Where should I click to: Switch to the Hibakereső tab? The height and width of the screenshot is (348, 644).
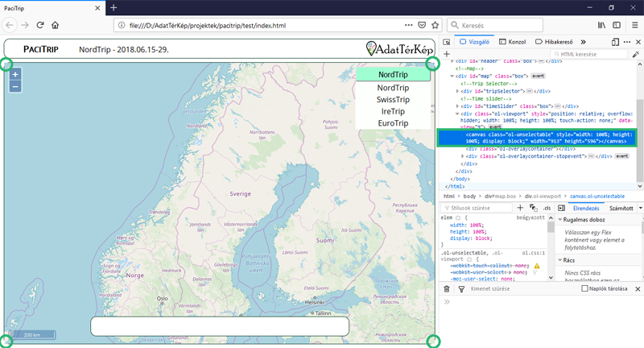pos(554,42)
